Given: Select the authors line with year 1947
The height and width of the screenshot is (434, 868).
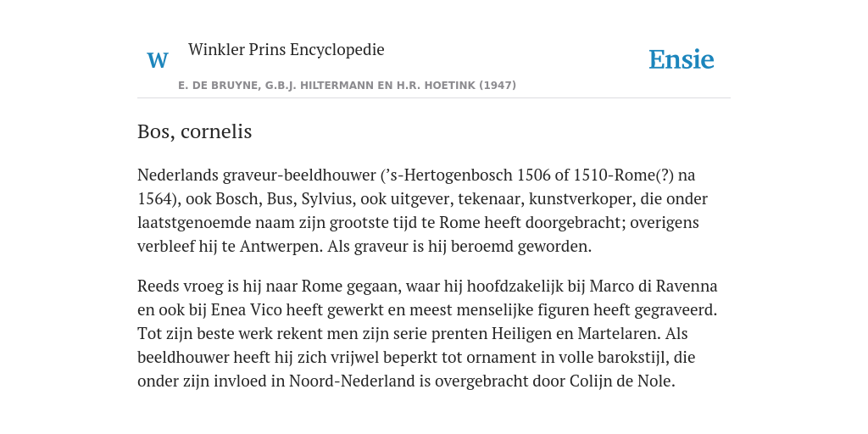Looking at the screenshot, I should pyautogui.click(x=347, y=86).
